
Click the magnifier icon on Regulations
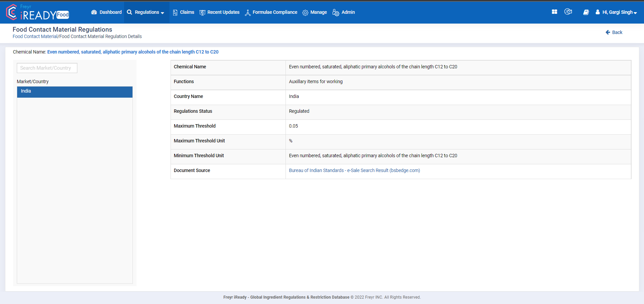pos(129,12)
